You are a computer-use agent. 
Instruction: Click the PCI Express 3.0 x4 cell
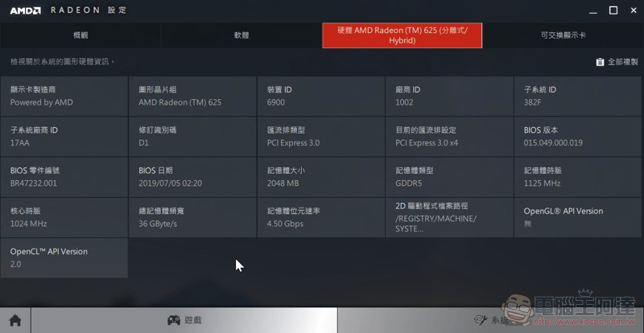point(449,137)
